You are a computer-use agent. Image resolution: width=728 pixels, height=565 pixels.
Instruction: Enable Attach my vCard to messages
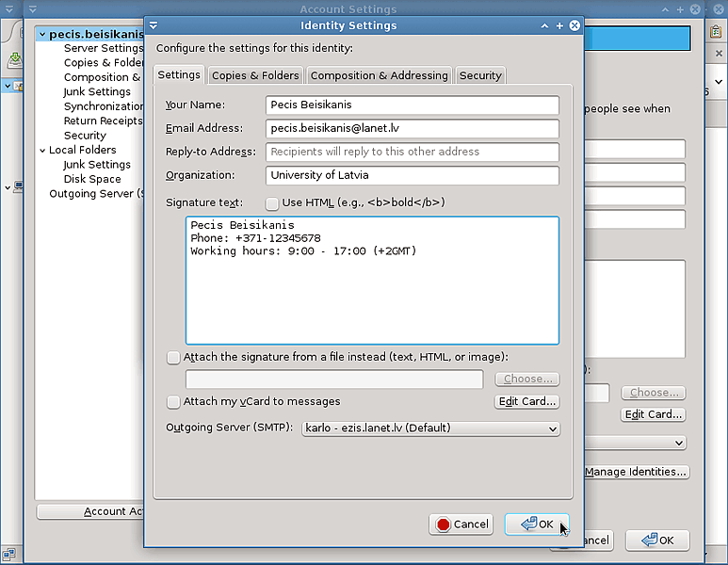click(x=173, y=402)
